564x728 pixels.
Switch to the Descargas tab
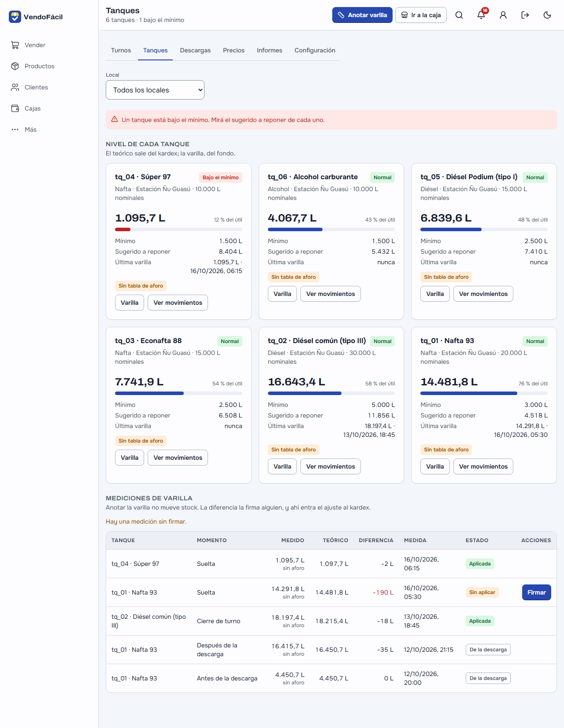(195, 50)
